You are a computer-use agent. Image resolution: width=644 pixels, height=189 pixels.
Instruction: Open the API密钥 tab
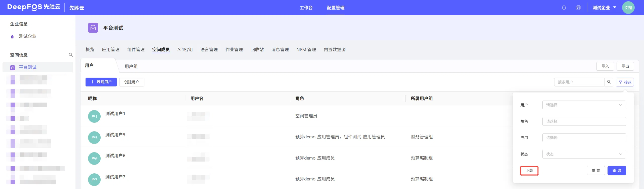[x=185, y=50]
